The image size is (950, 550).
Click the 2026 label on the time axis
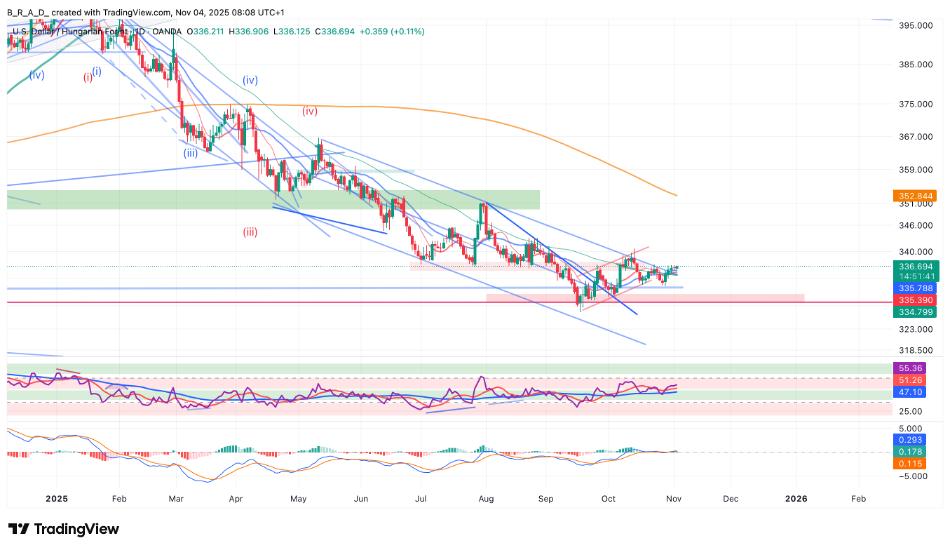pyautogui.click(x=796, y=497)
